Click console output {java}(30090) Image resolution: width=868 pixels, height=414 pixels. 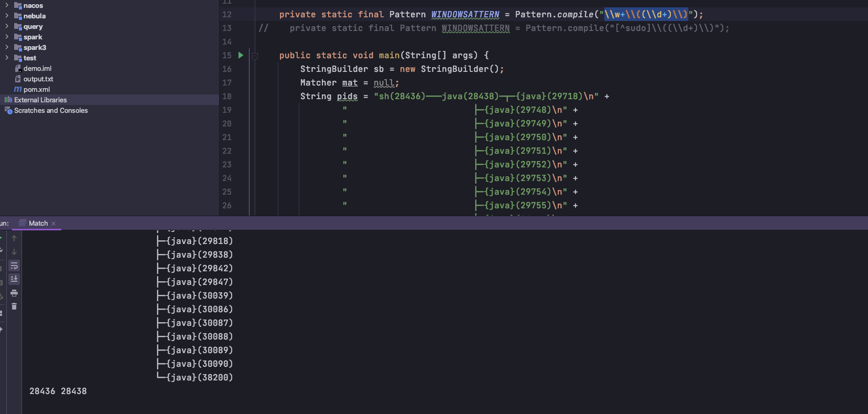[199, 364]
